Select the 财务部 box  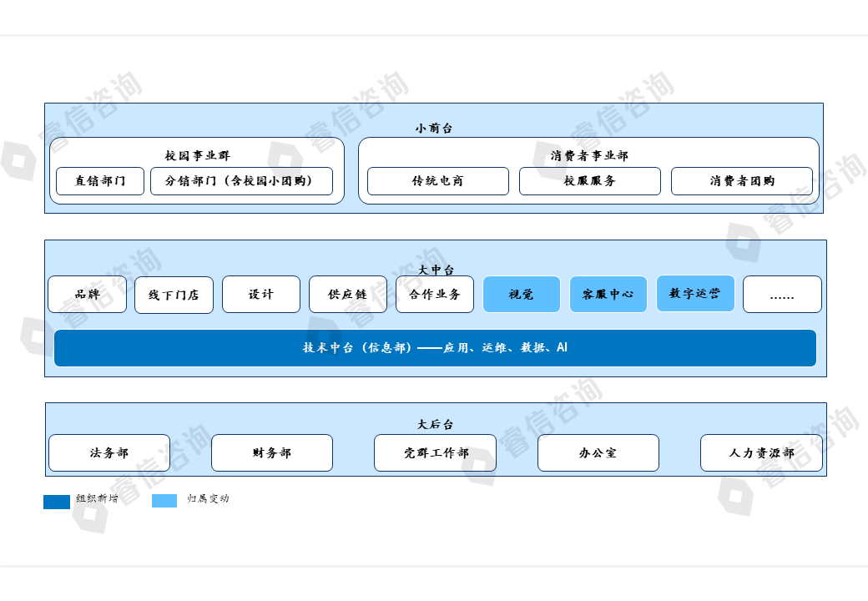272,453
